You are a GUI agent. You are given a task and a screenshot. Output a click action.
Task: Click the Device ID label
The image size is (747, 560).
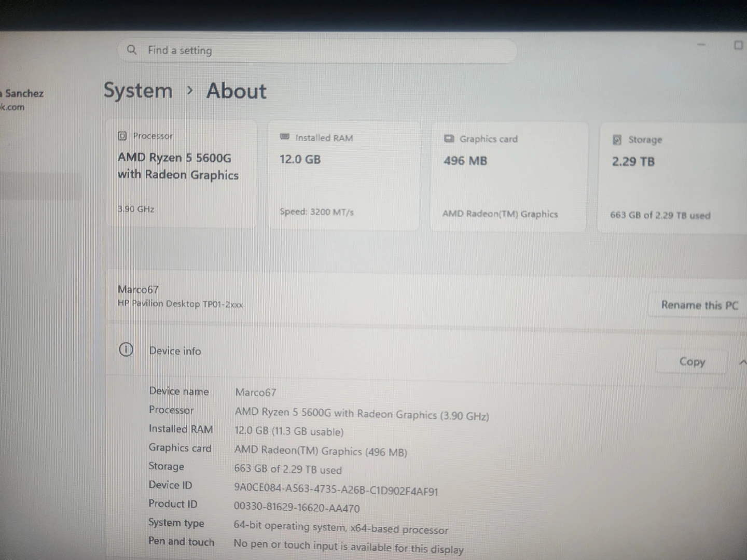(170, 485)
